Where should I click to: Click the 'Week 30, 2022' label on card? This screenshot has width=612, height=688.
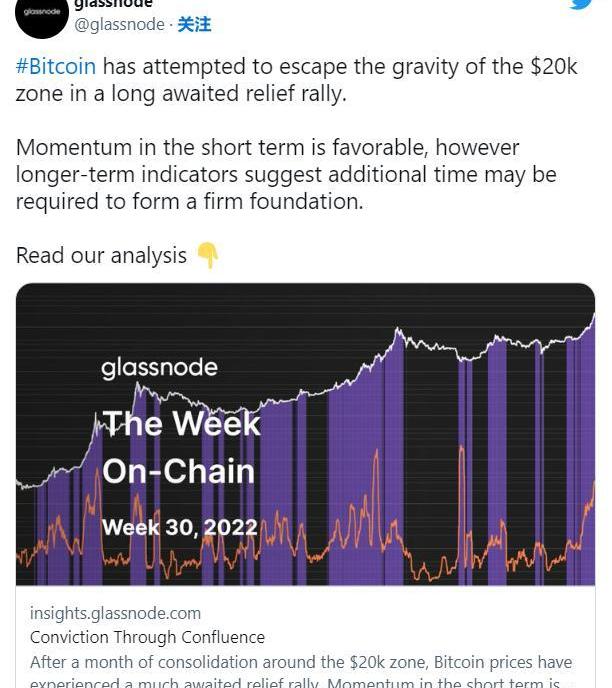click(180, 527)
